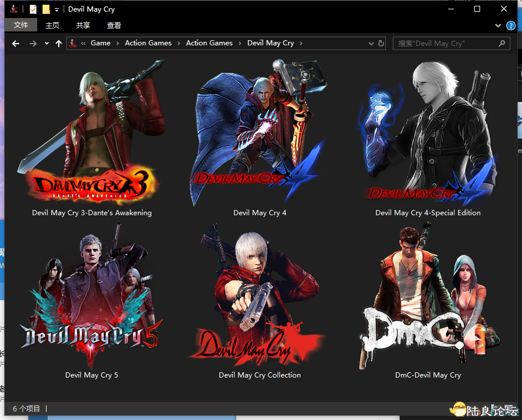Click the New Folder quick access icon
The height and width of the screenshot is (420, 522).
click(46, 9)
